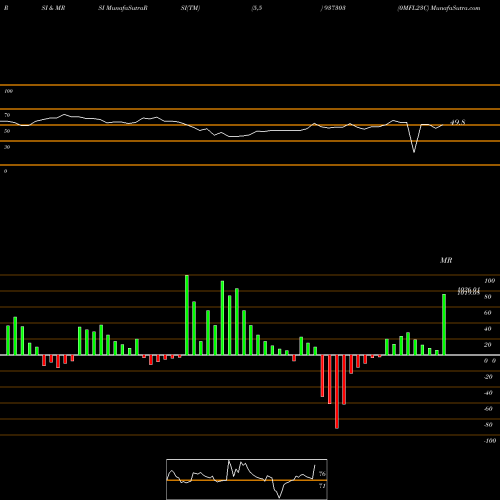500x500 pixels.
Task: Open the mini RSI thumbnail chart at the bottom
Action: (x=247, y=479)
